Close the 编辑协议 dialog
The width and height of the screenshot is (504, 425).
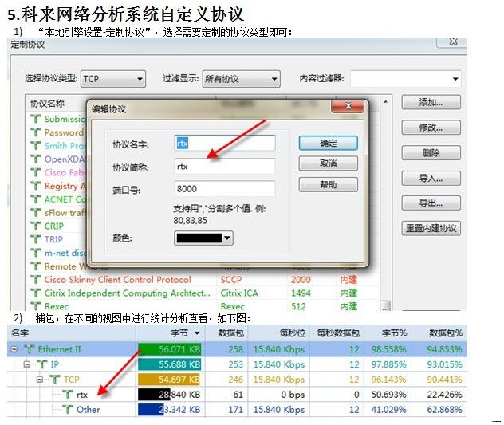coord(348,106)
